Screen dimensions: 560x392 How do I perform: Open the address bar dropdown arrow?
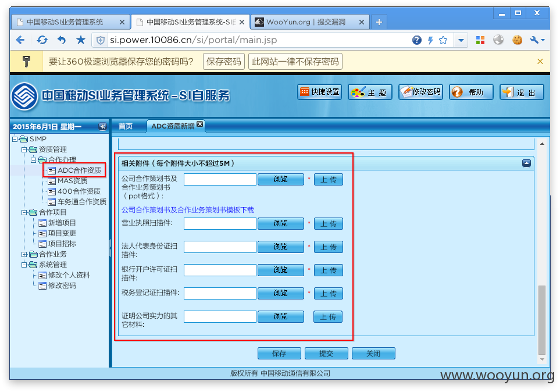click(461, 40)
